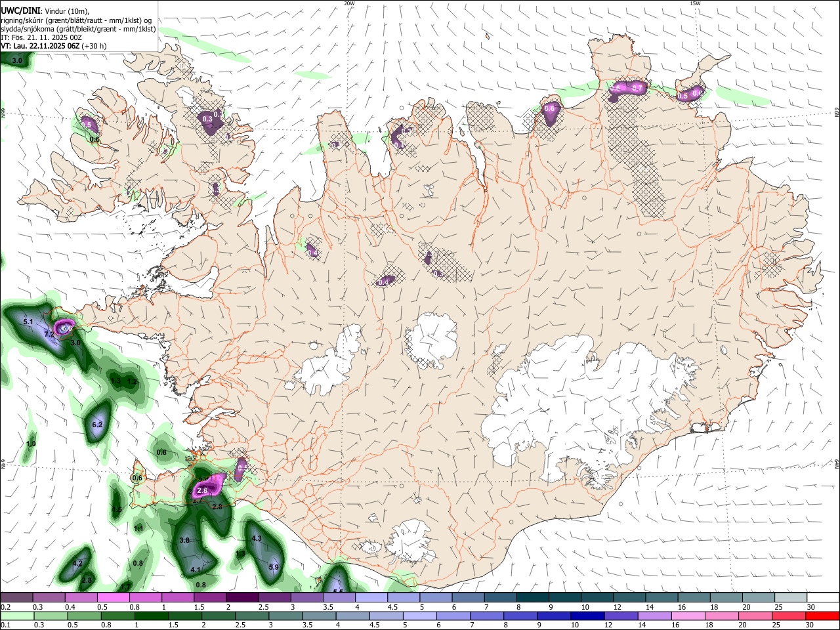
Task: Click the 20W longitude label
Action: (x=350, y=3)
